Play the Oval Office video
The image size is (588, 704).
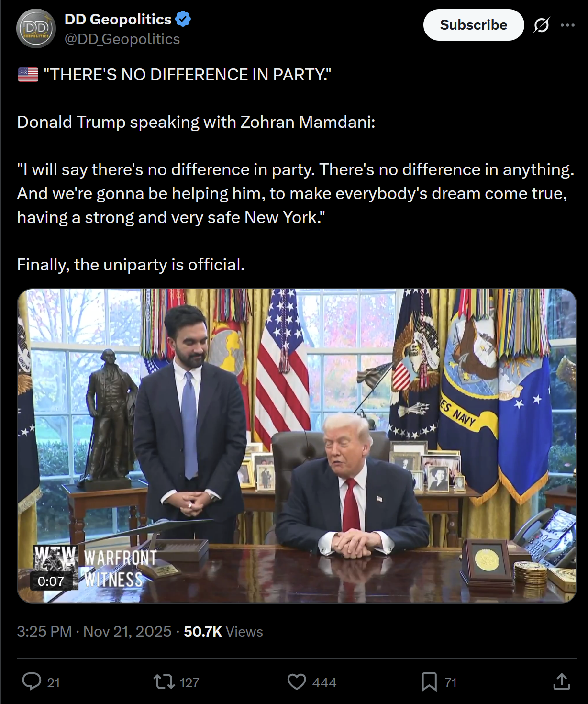point(297,446)
